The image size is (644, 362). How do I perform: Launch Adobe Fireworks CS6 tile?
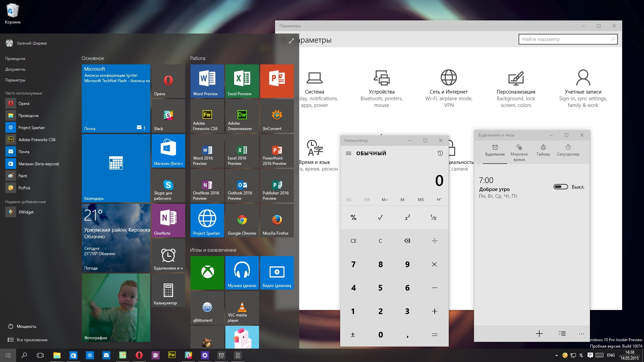coord(207,116)
